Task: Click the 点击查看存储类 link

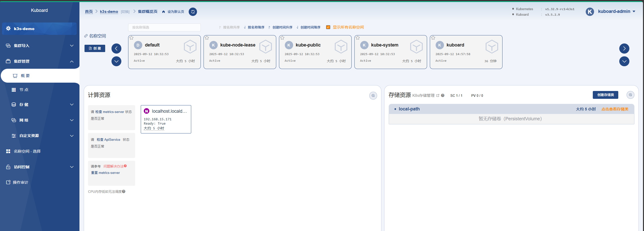Action: 615,109
